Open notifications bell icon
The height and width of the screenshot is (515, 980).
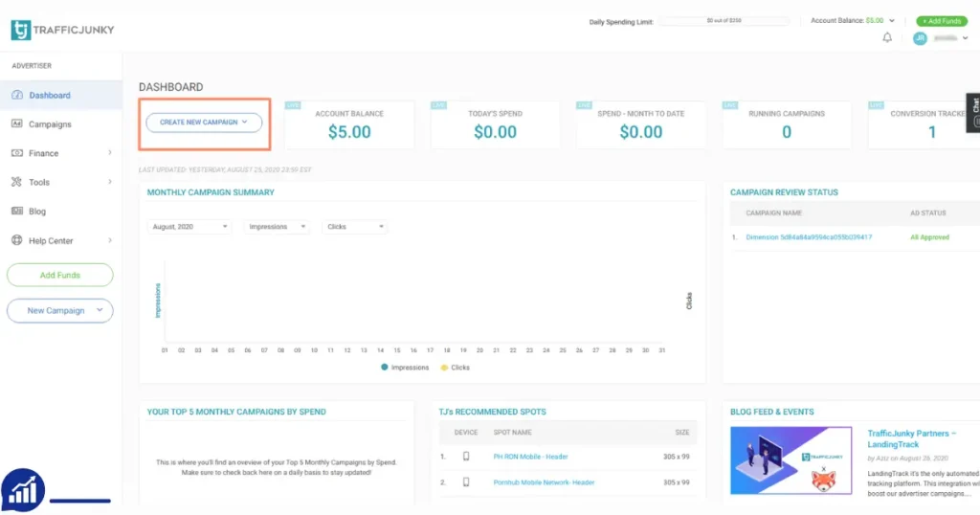pyautogui.click(x=887, y=37)
